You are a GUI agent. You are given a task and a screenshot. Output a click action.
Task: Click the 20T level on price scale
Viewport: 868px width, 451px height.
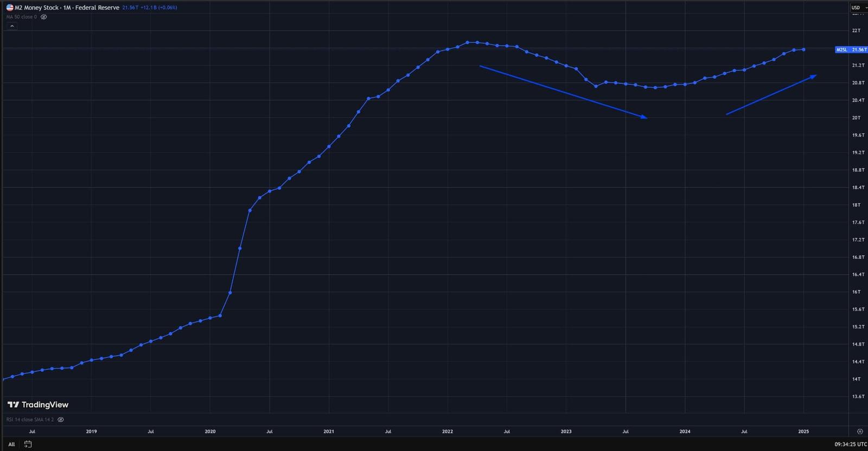(856, 118)
